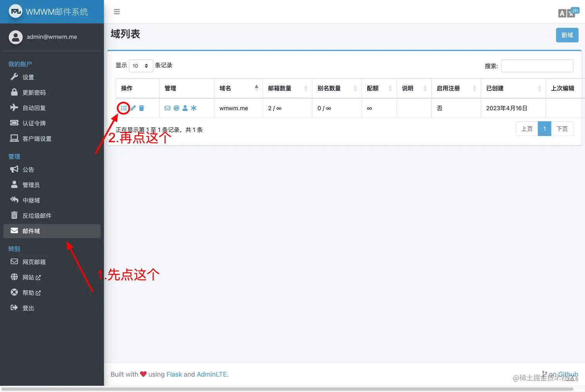This screenshot has width=585, height=392.
Task: Open 设置 settings in sidebar
Action: [x=52, y=77]
